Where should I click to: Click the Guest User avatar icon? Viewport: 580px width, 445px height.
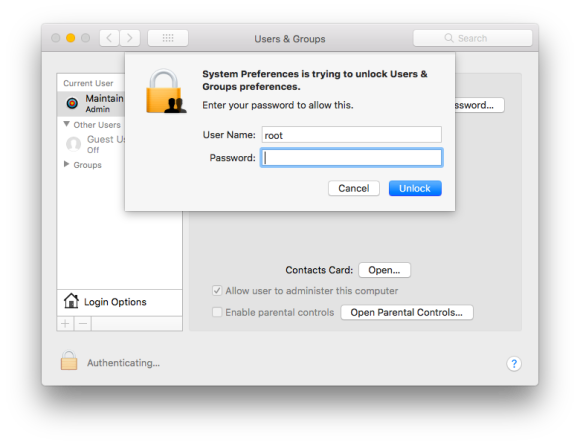coord(73,144)
